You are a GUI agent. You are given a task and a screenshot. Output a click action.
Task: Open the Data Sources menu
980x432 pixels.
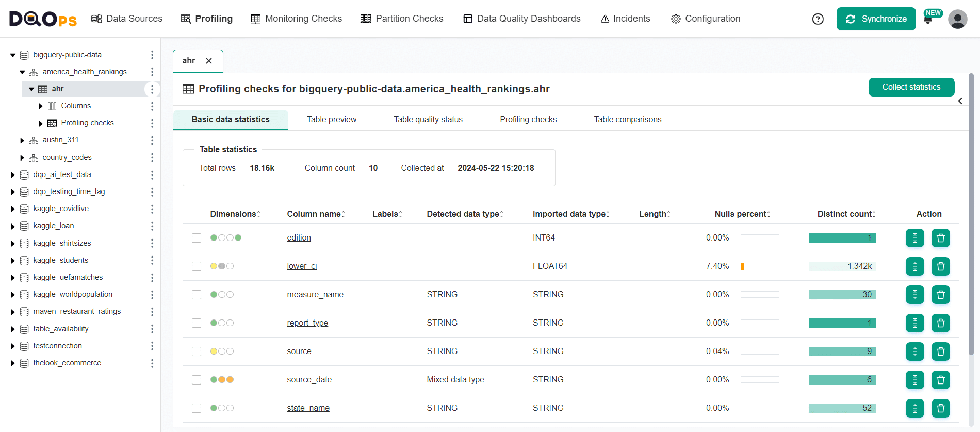(127, 19)
